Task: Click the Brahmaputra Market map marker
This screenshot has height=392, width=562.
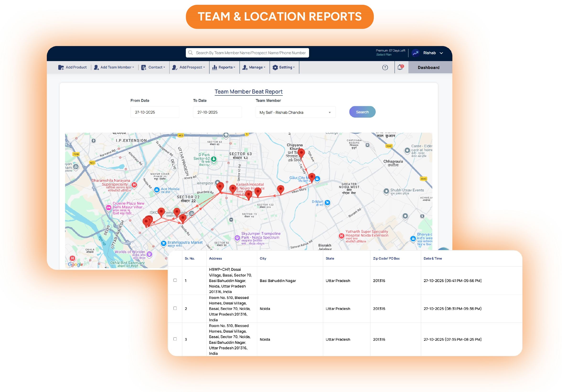Action: coord(163,243)
